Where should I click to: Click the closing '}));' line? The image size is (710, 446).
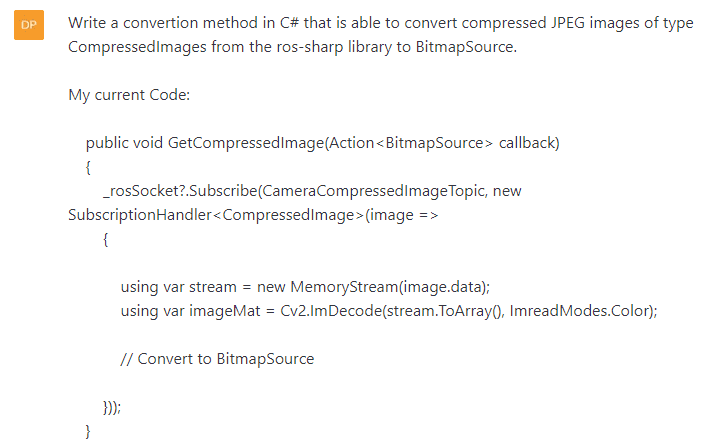coord(112,408)
